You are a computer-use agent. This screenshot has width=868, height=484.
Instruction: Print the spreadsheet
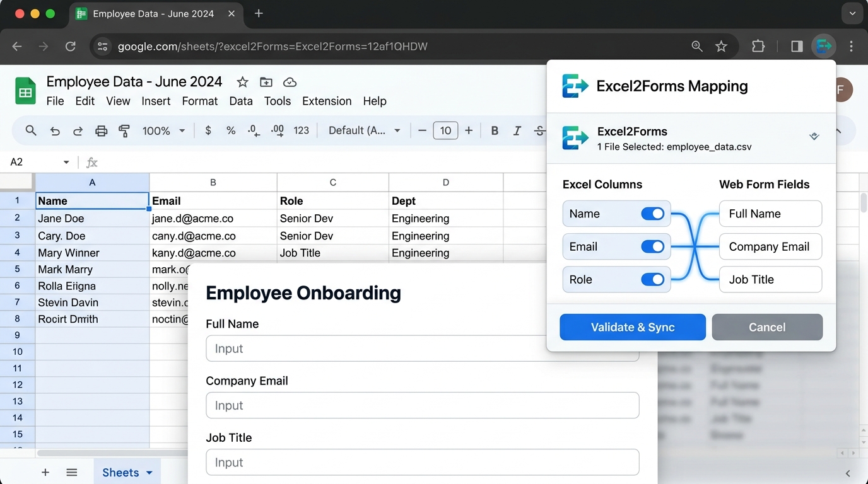point(101,130)
